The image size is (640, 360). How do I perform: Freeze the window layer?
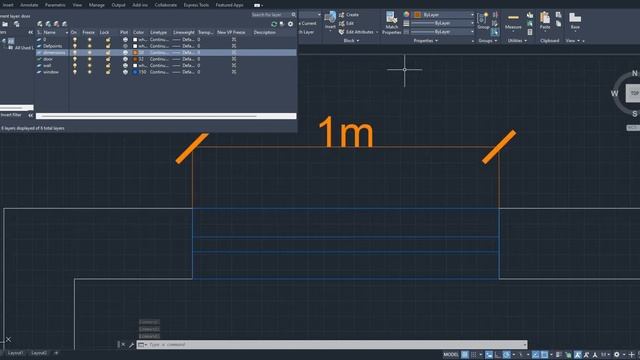click(89, 72)
